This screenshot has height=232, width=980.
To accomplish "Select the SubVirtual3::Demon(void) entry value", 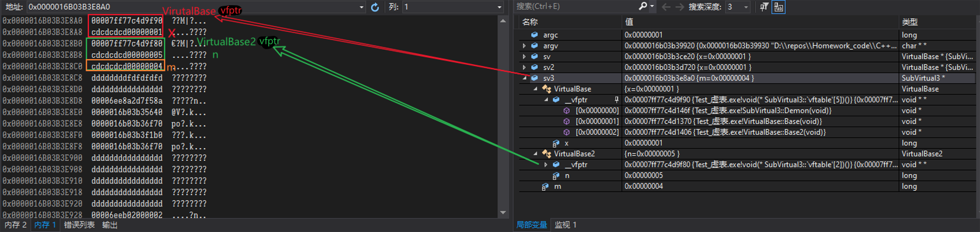I will (x=760, y=111).
